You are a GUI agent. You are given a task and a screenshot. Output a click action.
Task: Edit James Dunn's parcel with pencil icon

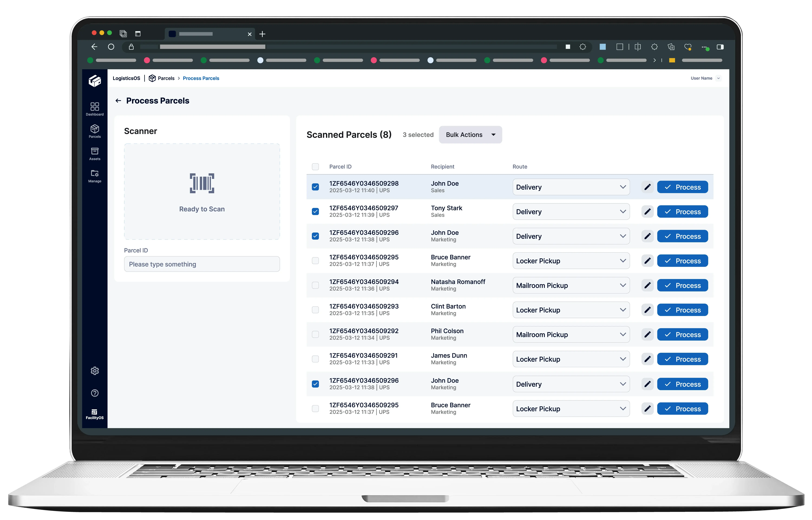coord(647,359)
